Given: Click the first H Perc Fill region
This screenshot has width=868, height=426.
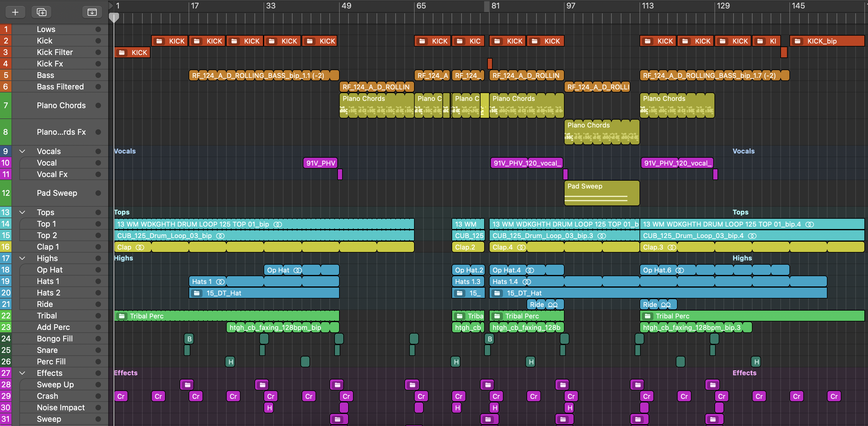Looking at the screenshot, I should [x=230, y=362].
